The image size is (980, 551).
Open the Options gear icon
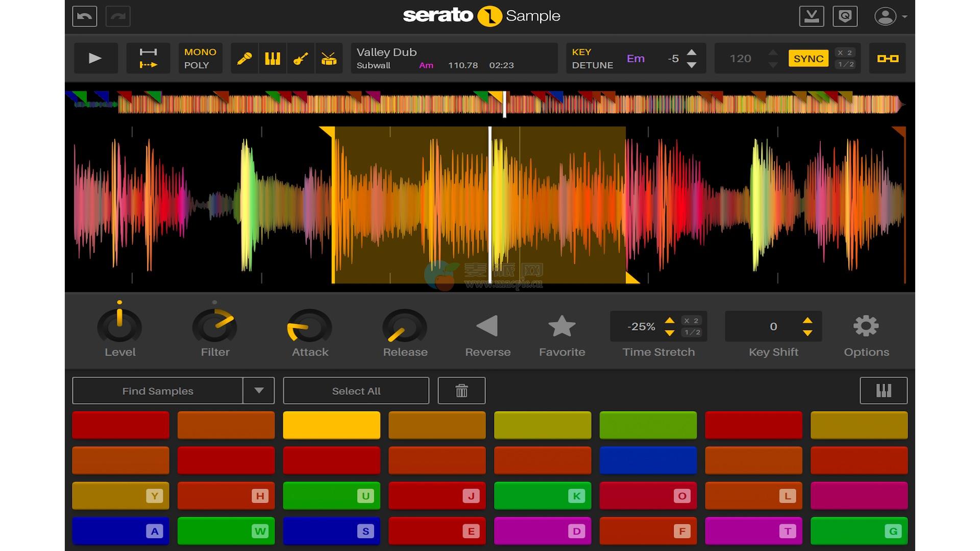point(866,327)
